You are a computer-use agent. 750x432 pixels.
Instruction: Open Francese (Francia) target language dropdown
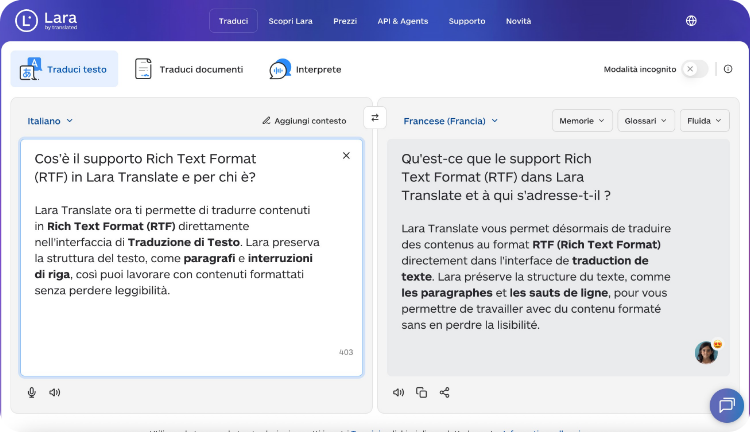(x=451, y=121)
